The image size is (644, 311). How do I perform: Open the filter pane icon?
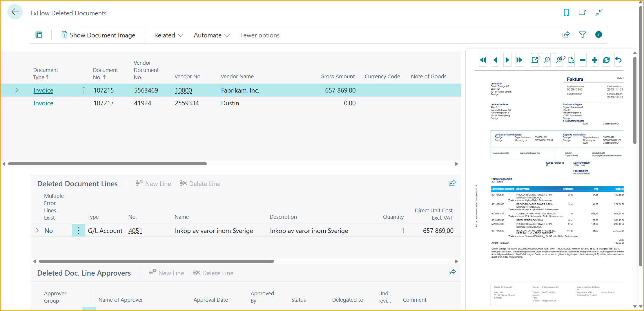(582, 35)
